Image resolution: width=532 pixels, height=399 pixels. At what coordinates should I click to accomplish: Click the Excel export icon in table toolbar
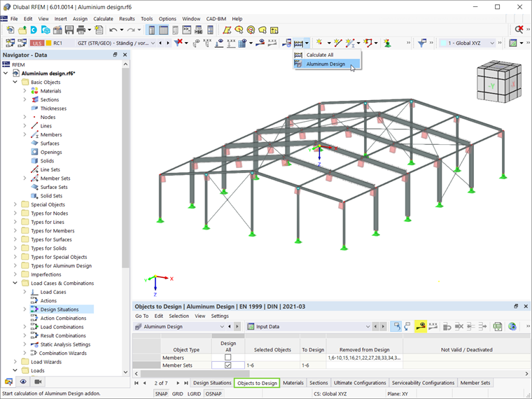click(x=498, y=326)
